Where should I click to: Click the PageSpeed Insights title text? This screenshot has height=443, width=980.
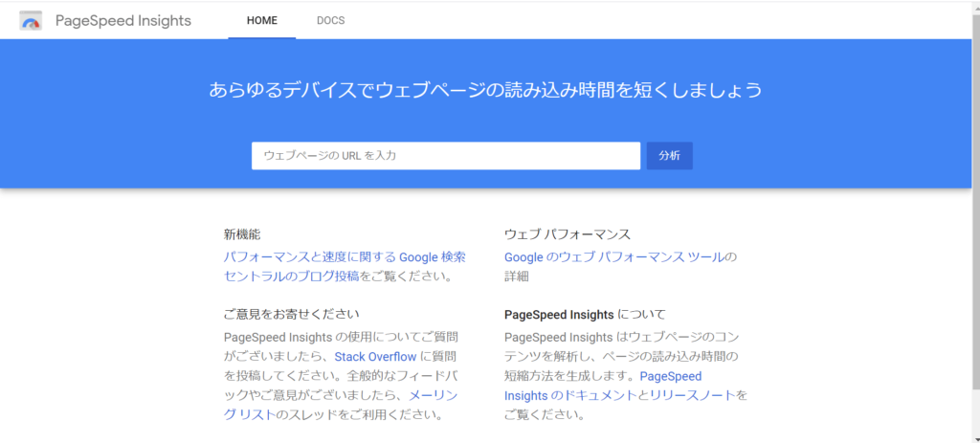click(x=123, y=21)
